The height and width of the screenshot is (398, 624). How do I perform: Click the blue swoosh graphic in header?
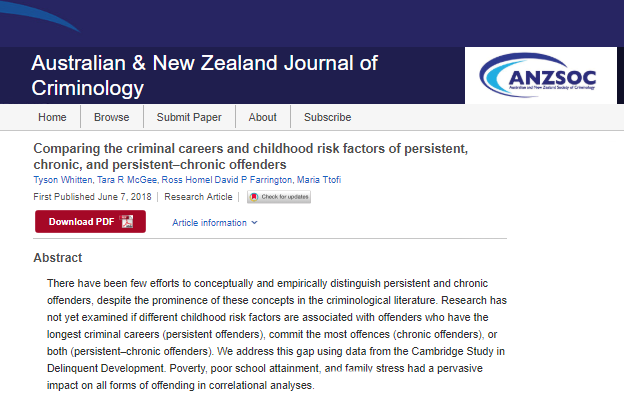(40, 15)
